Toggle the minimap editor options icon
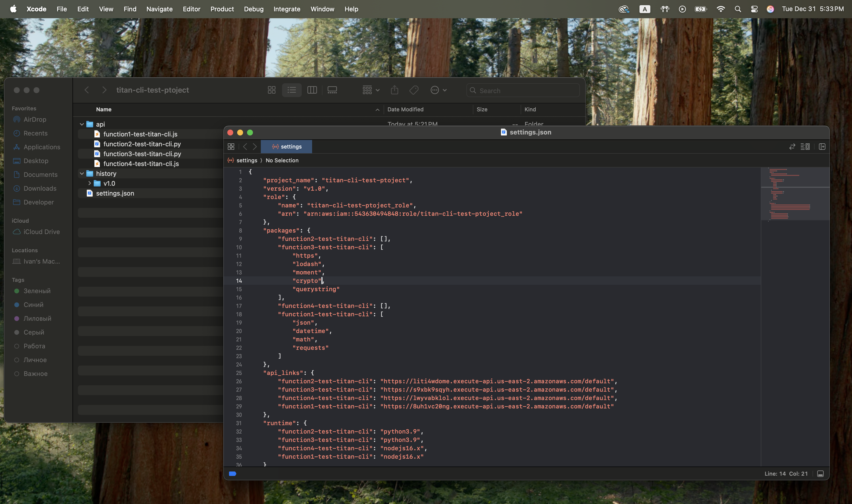Image resolution: width=852 pixels, height=504 pixels. (x=805, y=146)
